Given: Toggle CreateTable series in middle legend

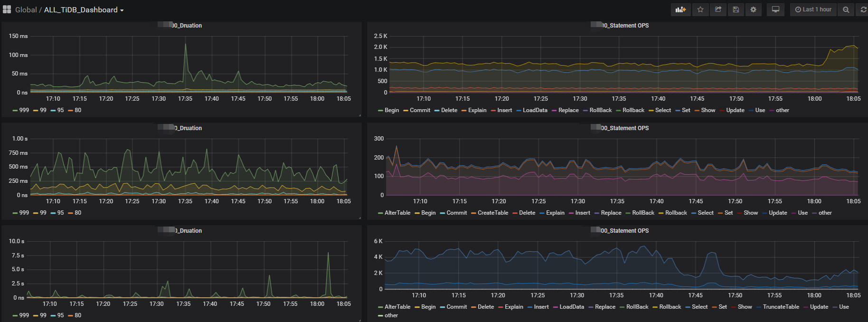Looking at the screenshot, I should (492, 213).
